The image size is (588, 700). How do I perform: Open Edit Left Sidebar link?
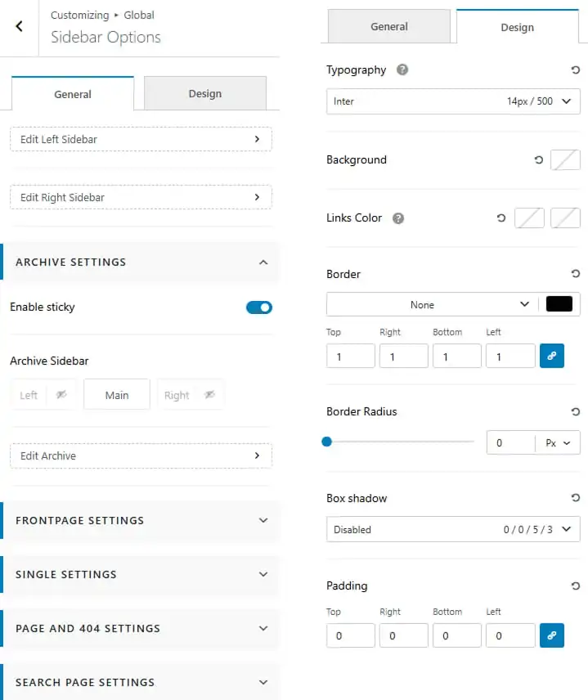tap(141, 139)
